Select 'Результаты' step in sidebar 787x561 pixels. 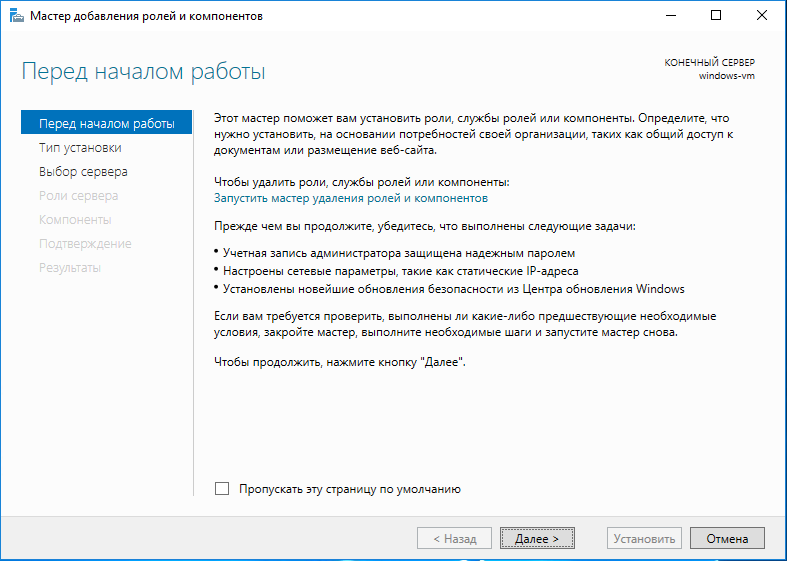point(70,268)
